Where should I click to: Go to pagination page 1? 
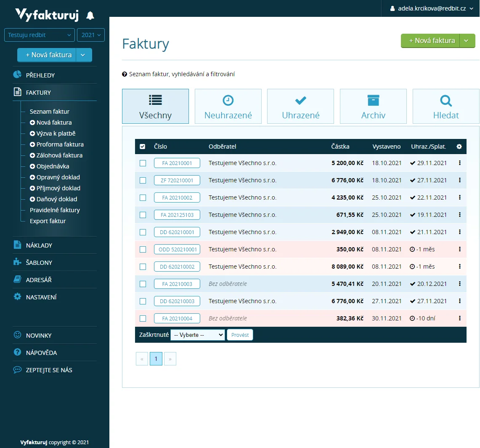point(156,359)
